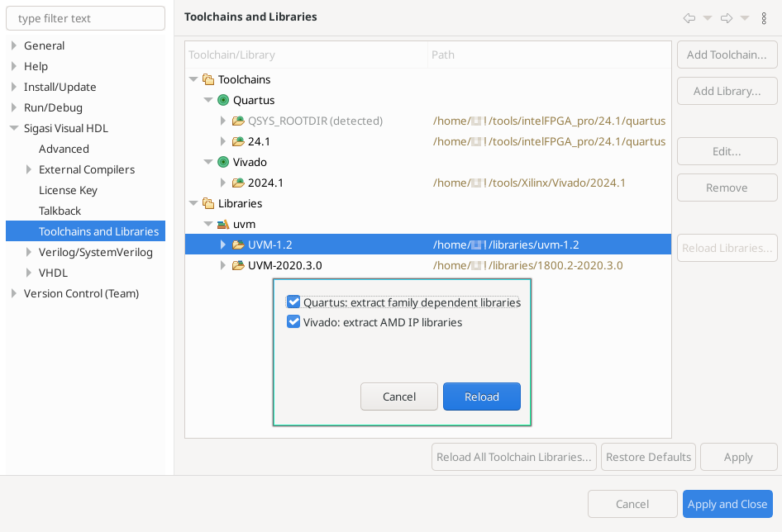Open the back history dropdown arrow
This screenshot has height=532, width=782.
(708, 18)
